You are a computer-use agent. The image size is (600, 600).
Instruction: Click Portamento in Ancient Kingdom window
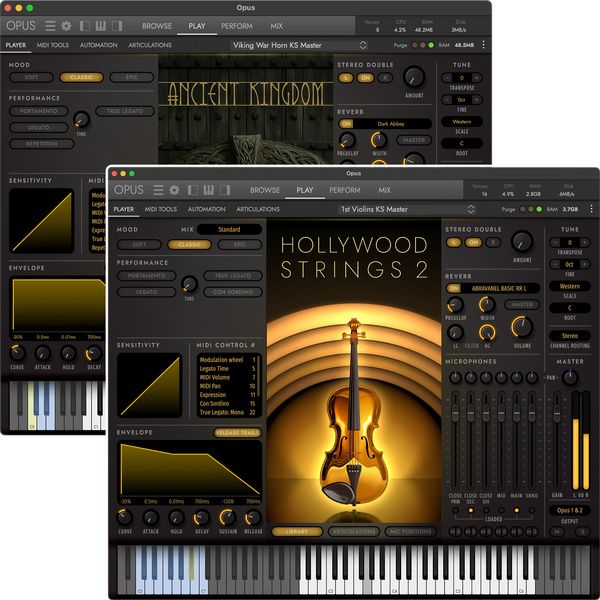(x=39, y=111)
